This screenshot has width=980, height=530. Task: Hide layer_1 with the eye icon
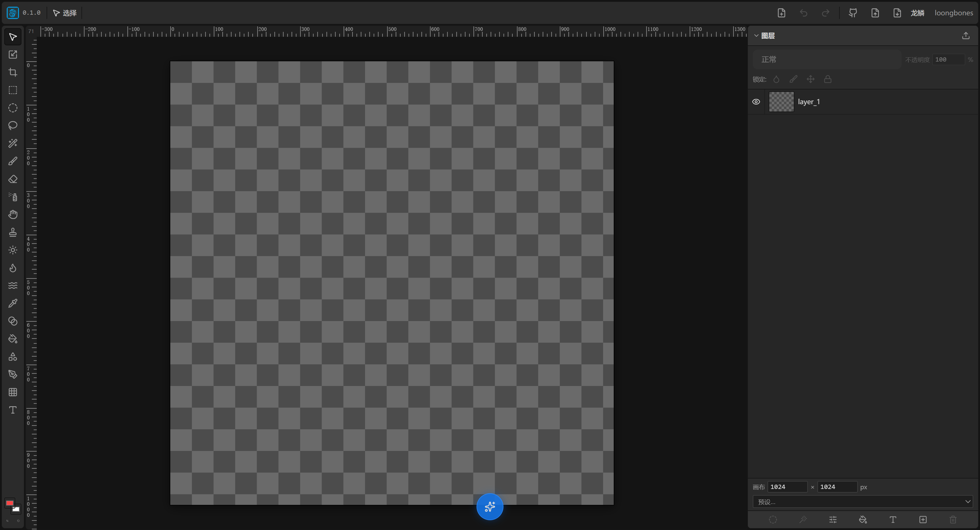pos(756,102)
